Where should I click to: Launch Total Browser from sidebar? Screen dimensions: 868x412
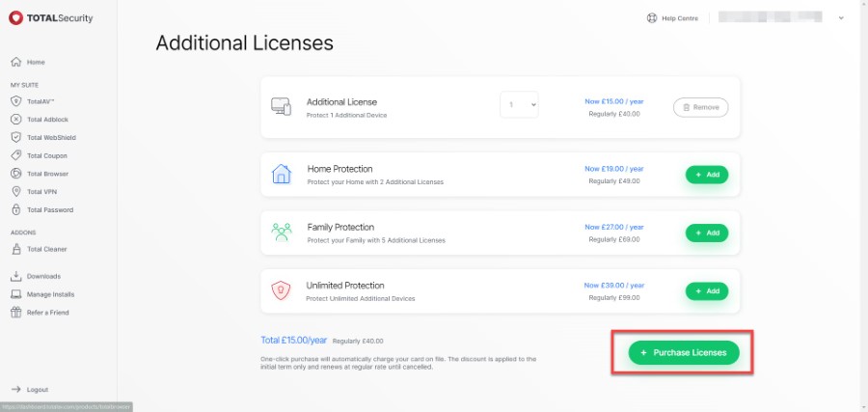48,174
